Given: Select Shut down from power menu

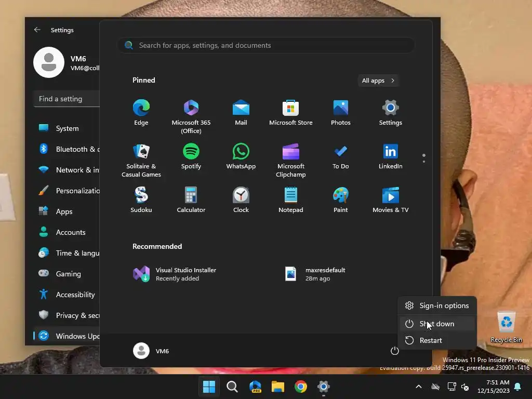Looking at the screenshot, I should pyautogui.click(x=437, y=324).
